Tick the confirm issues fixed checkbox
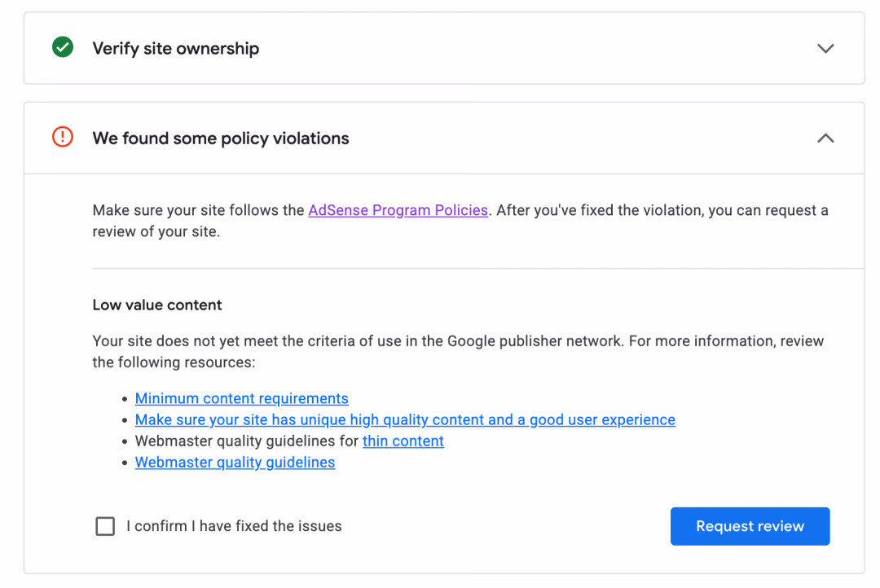Viewport: 880px width, 588px height. 105,526
